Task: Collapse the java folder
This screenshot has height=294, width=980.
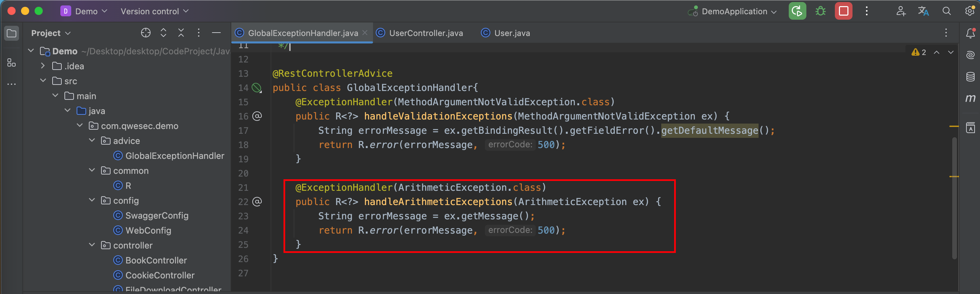Action: coord(67,110)
